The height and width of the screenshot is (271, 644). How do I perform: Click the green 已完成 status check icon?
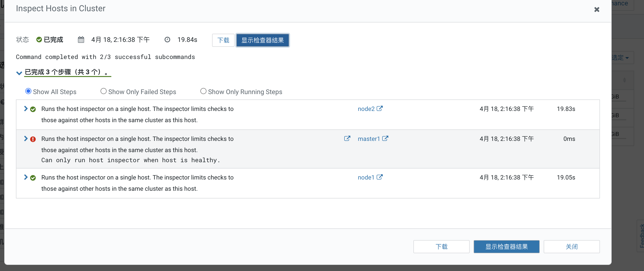(39, 40)
